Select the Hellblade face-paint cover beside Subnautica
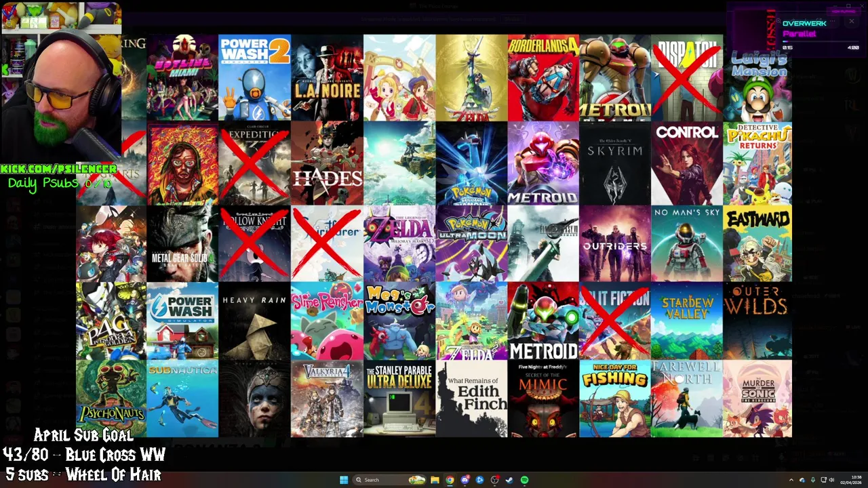Image resolution: width=868 pixels, height=488 pixels. (x=254, y=399)
